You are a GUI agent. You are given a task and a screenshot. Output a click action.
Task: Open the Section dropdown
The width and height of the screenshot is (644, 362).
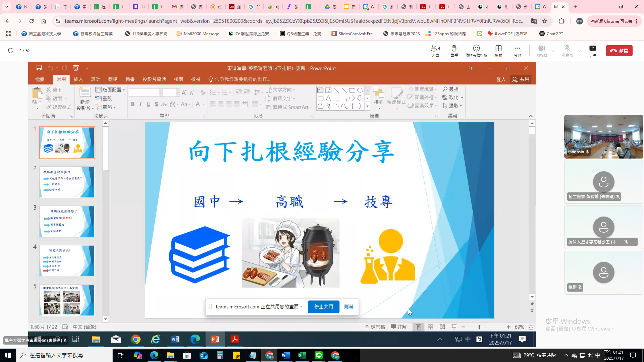pos(105,107)
